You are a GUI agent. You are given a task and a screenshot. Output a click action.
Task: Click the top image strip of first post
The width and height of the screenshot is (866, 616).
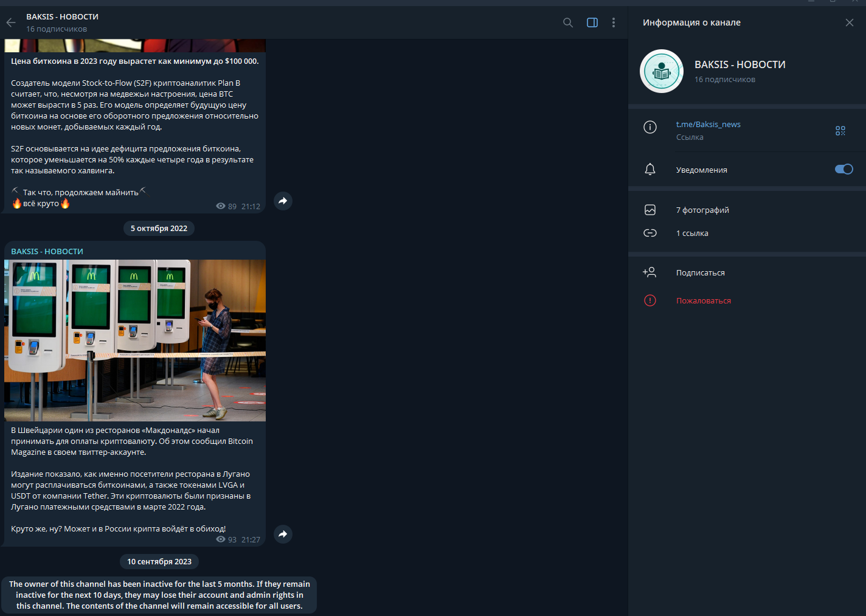[135, 46]
